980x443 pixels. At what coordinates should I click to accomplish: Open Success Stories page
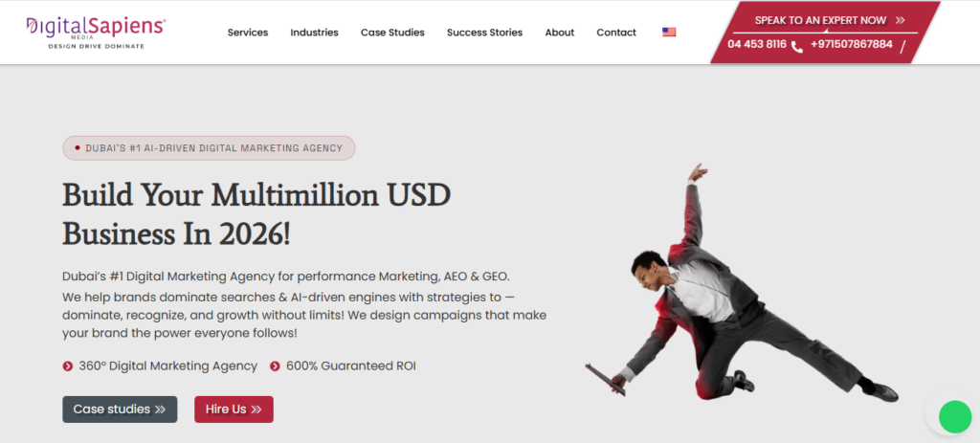484,33
